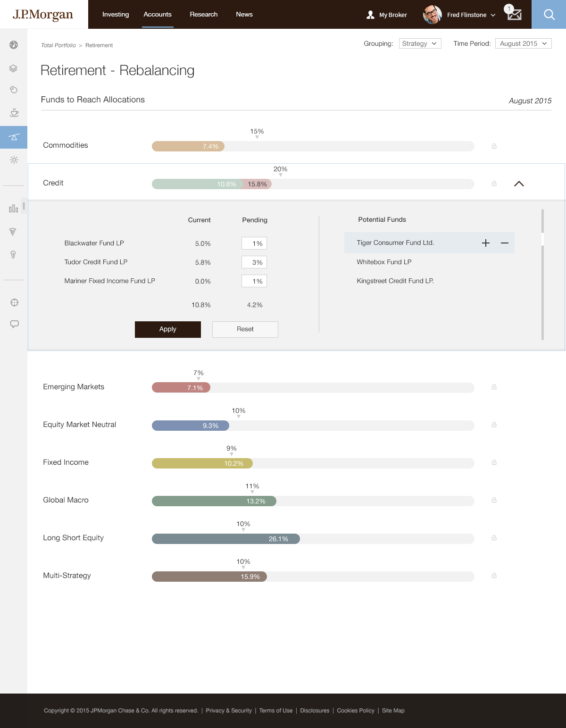Click the JPMorgan logo
The height and width of the screenshot is (728, 566).
tap(43, 15)
